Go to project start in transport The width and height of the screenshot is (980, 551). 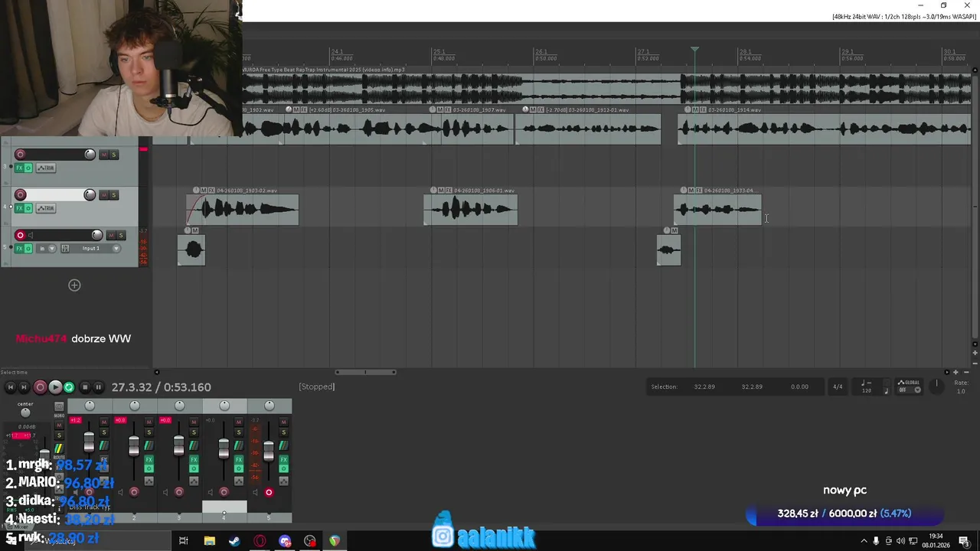coord(11,387)
